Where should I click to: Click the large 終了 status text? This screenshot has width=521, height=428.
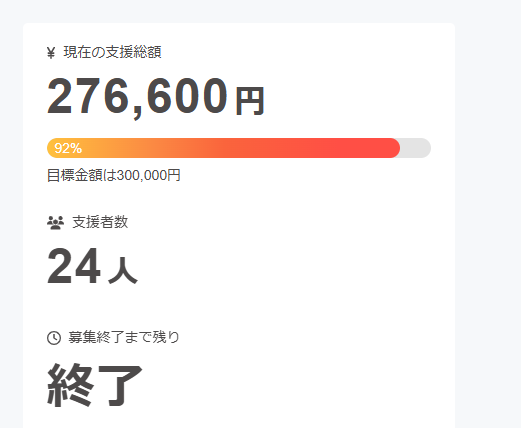pos(95,385)
